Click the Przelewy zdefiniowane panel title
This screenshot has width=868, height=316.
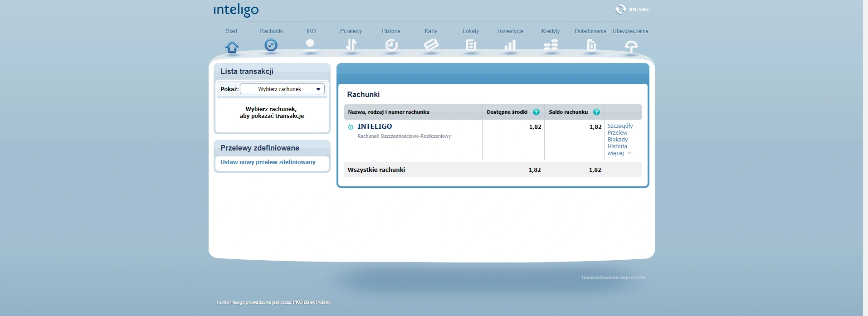click(x=260, y=148)
